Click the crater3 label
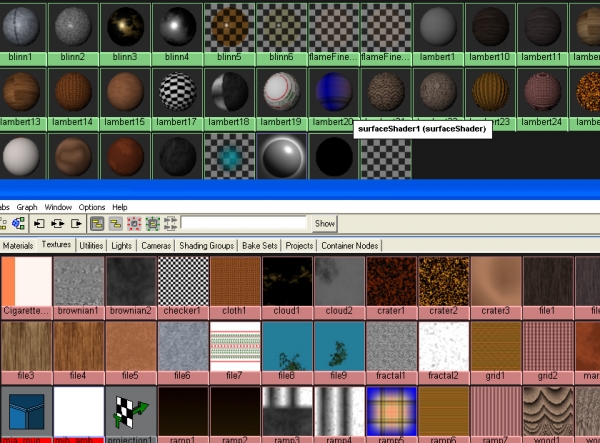Image resolution: width=600 pixels, height=443 pixels. click(496, 311)
